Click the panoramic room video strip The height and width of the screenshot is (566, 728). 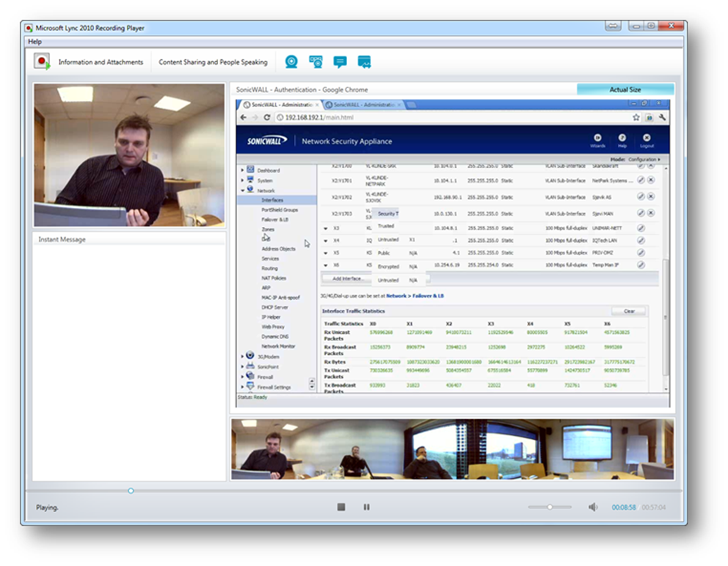point(453,449)
